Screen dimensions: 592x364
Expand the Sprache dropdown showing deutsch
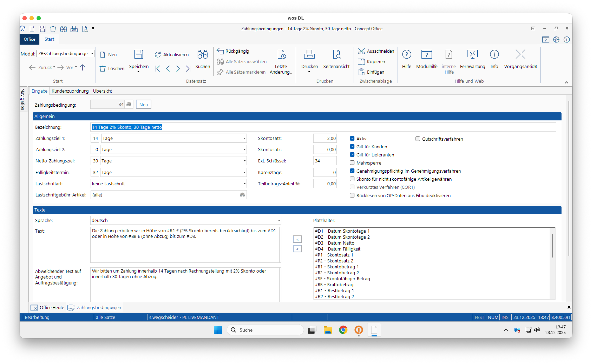279,221
